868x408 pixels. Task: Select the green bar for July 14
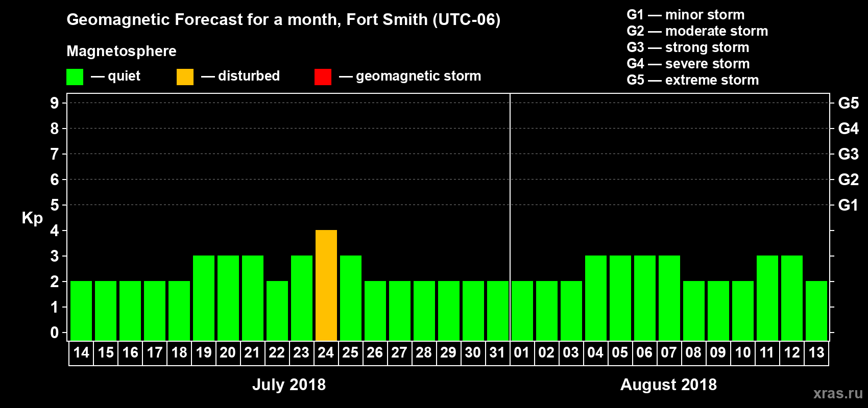point(81,311)
